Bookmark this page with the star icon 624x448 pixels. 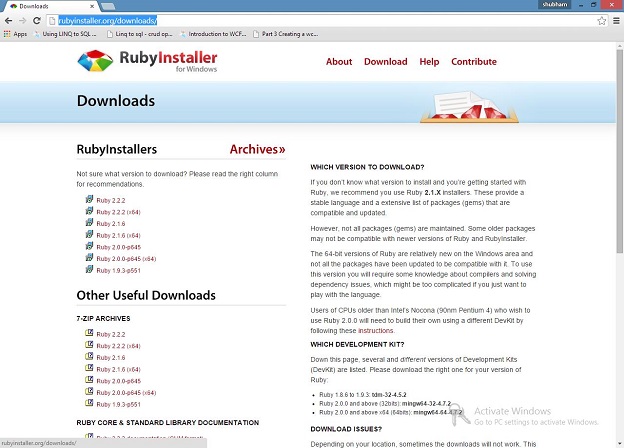[602, 21]
